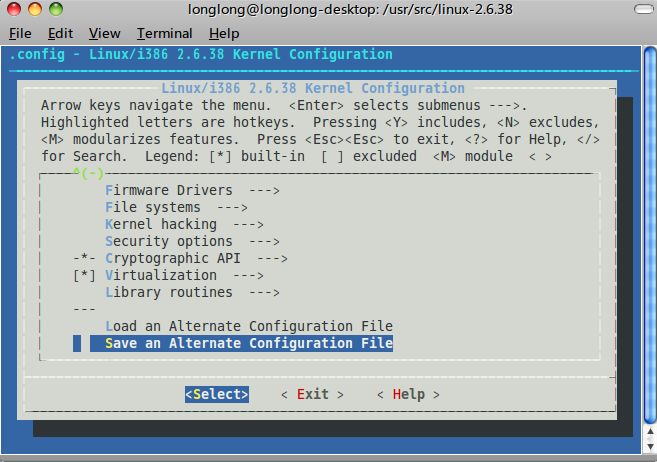Click the window title longlong@longlong-desktop
This screenshot has width=657, height=462.
pyautogui.click(x=350, y=9)
